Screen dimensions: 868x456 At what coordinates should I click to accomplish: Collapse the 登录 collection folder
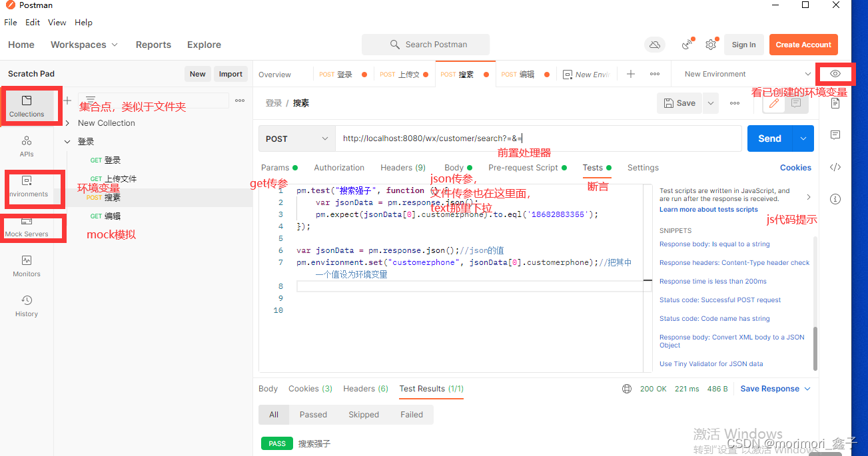(67, 142)
